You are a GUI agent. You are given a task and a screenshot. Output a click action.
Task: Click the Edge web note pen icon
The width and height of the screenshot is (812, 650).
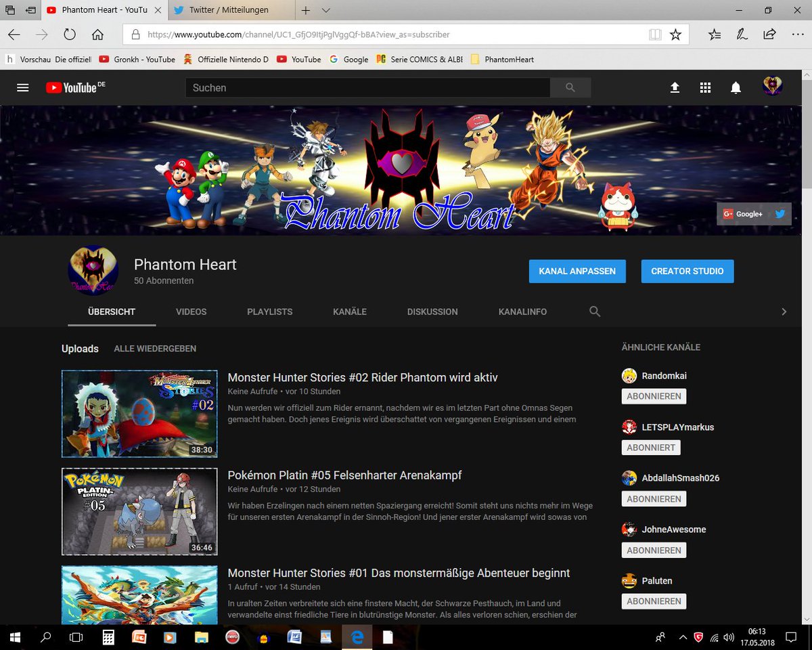(x=742, y=35)
